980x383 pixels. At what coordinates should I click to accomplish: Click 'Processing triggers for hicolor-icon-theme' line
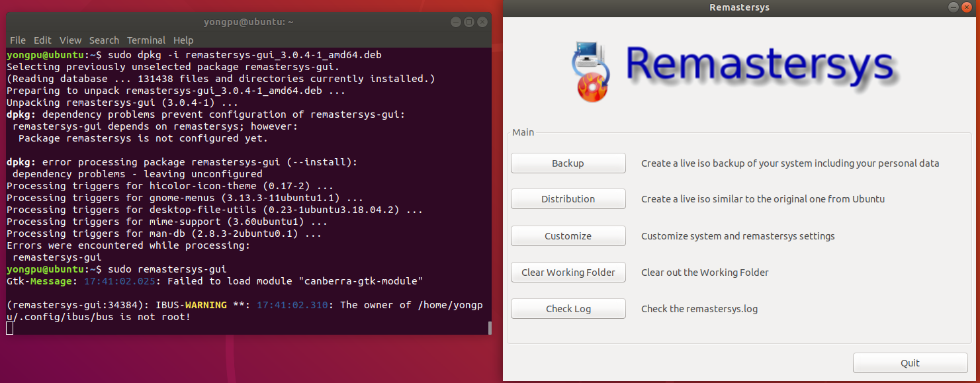(170, 186)
